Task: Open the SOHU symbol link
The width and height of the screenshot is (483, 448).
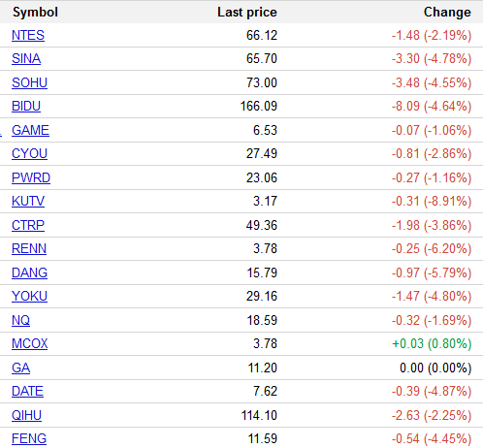Action: click(29, 82)
